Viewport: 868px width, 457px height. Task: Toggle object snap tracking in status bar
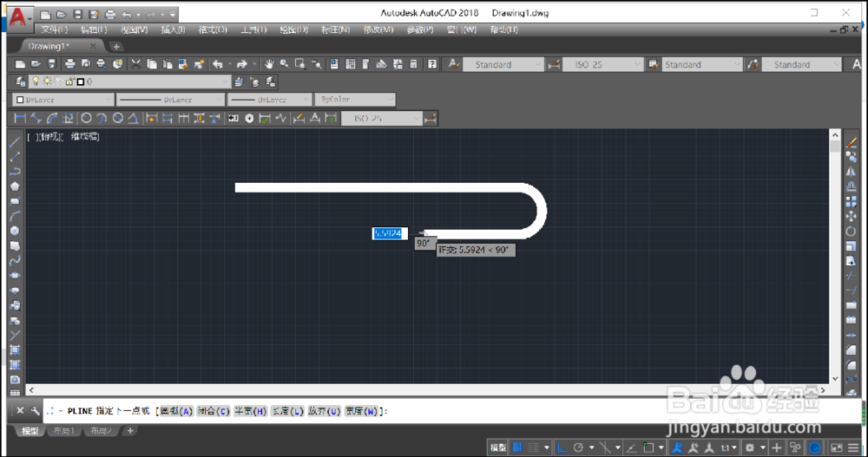coord(631,447)
